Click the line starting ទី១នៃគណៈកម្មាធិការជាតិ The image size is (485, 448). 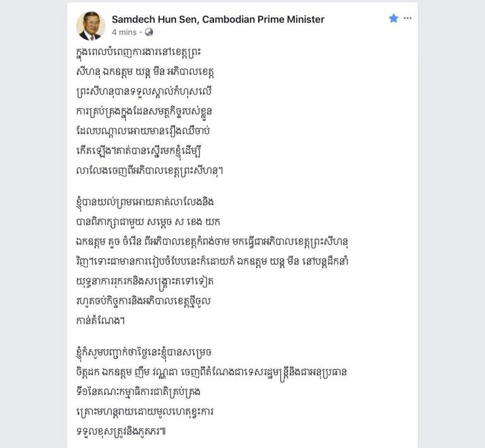click(x=138, y=392)
